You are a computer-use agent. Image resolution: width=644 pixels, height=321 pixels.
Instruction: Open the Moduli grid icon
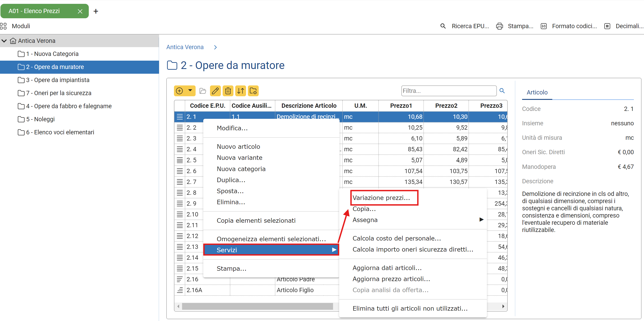click(x=4, y=26)
